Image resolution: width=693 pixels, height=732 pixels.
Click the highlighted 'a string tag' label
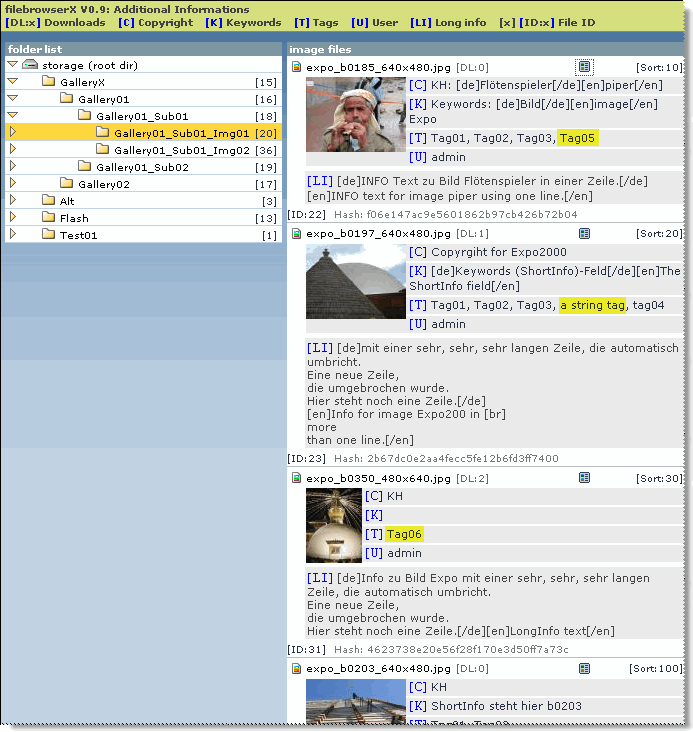pos(592,305)
